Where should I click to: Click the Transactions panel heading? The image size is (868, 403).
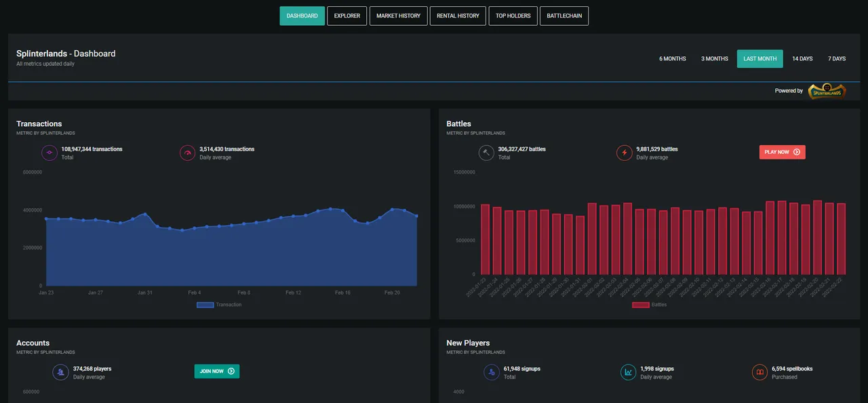coord(39,123)
